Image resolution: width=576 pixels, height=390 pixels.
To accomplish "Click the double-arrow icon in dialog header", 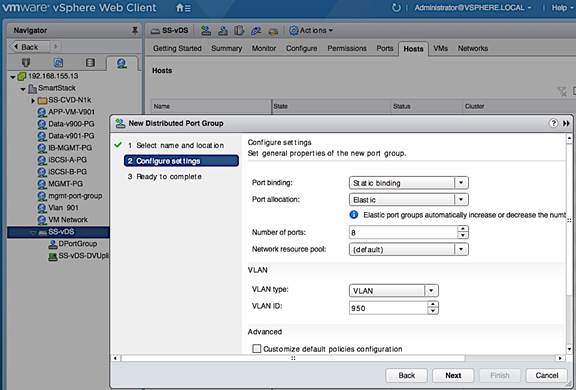I will coord(566,123).
